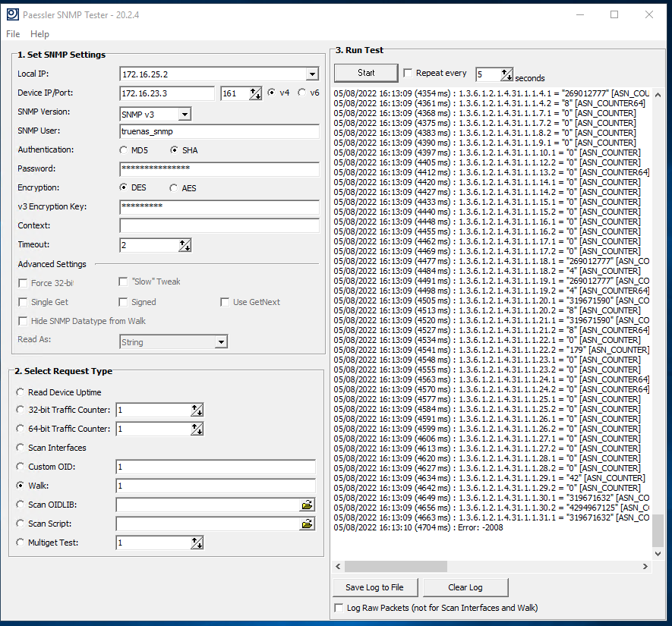
Task: Click the Scan Script path field
Action: (x=208, y=524)
